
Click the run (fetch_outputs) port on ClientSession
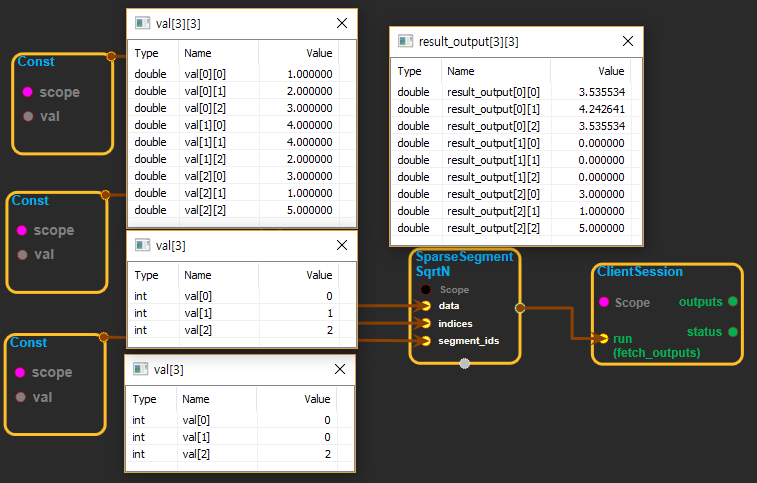point(602,339)
